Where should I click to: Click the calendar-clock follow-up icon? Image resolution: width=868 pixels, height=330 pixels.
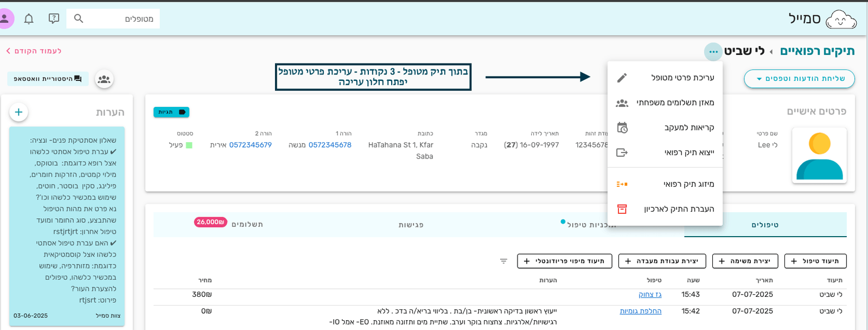point(622,128)
